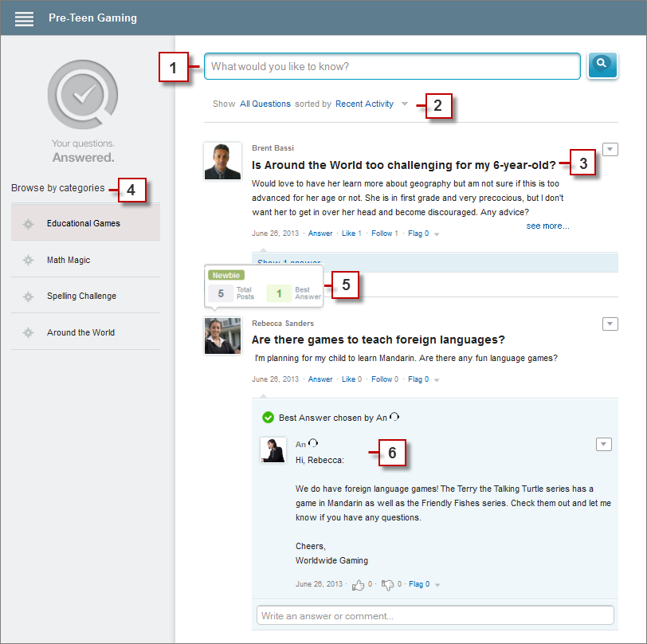Click the Educational Games gear icon
This screenshot has height=644, width=647.
coord(28,224)
